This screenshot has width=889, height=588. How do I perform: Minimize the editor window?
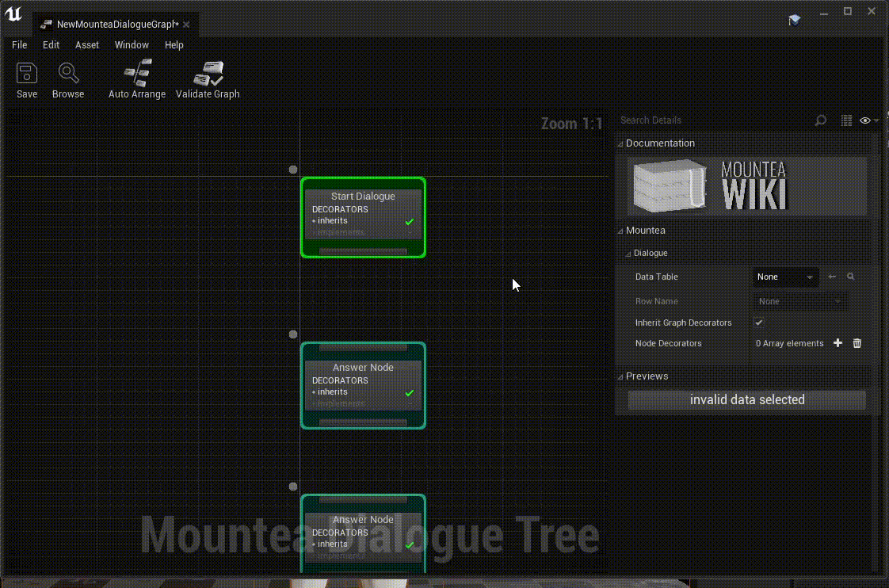[x=824, y=12]
